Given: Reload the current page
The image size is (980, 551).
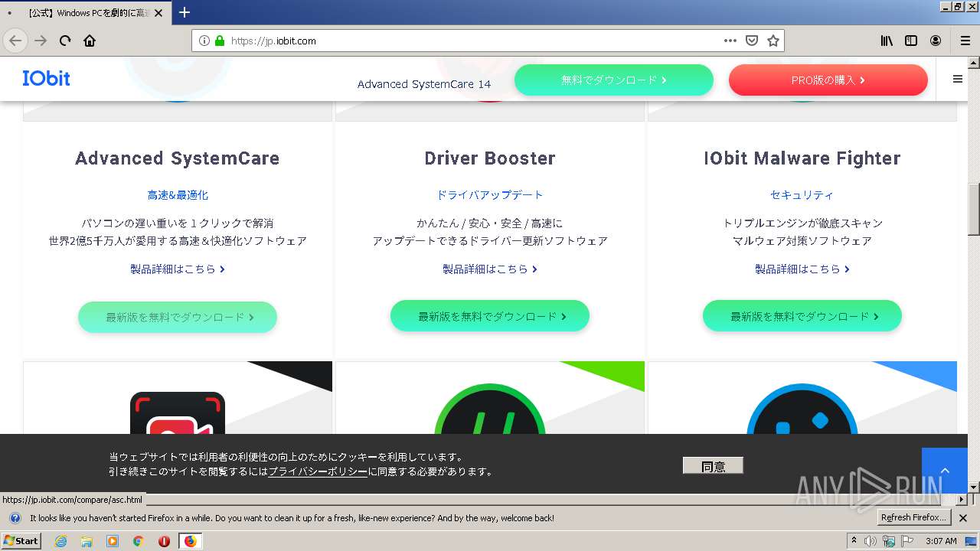Looking at the screenshot, I should pos(65,41).
